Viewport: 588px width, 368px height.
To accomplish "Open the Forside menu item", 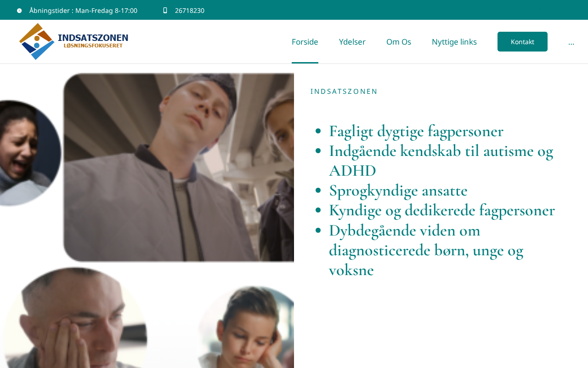I will pos(305,42).
